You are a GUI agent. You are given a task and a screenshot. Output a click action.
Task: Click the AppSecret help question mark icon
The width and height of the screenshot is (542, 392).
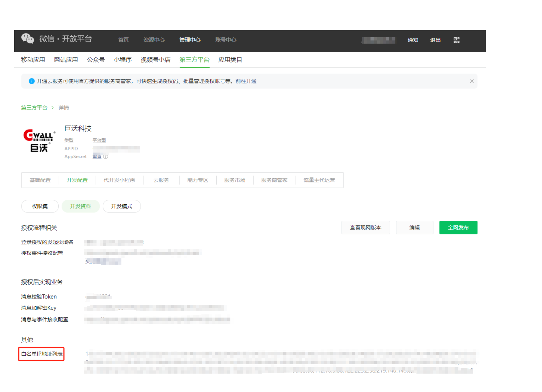(x=106, y=157)
